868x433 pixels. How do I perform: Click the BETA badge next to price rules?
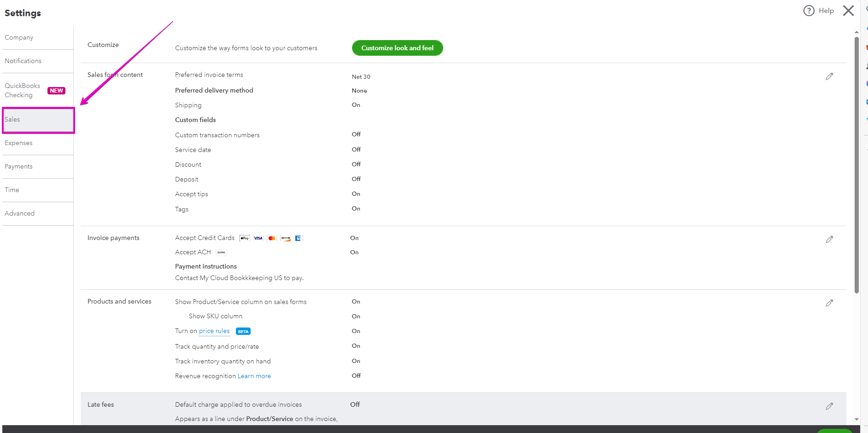point(243,331)
